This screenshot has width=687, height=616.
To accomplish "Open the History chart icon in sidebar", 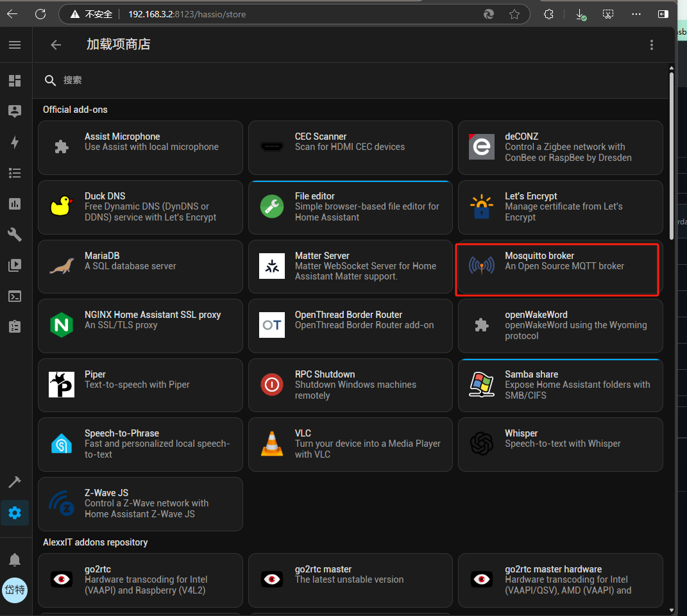I will pos(15,204).
